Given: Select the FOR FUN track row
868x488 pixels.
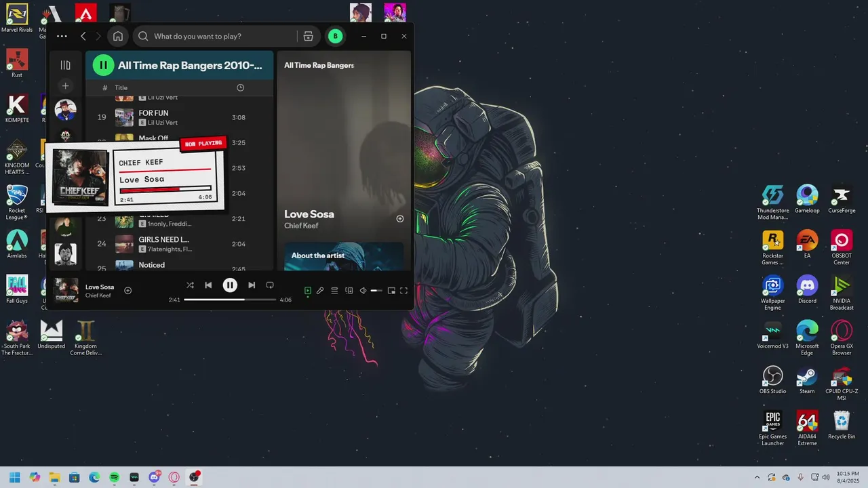Looking at the screenshot, I should (x=180, y=117).
